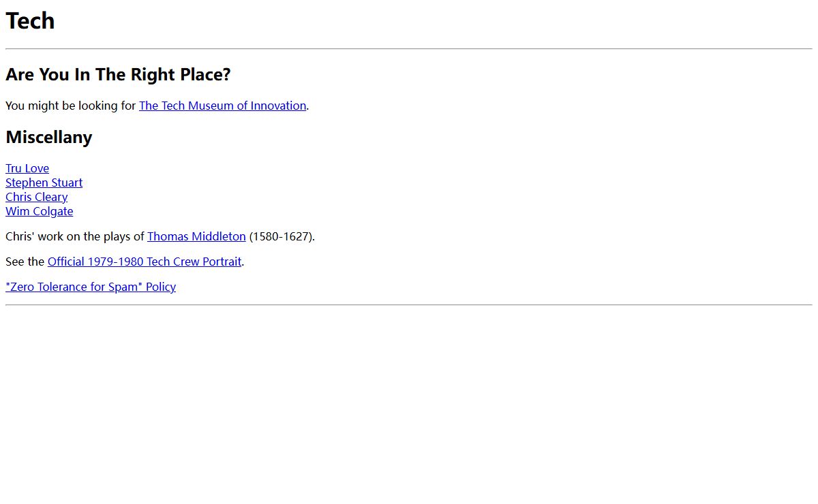Click the main "Tech" page heading
818x504 pixels.
(x=30, y=21)
